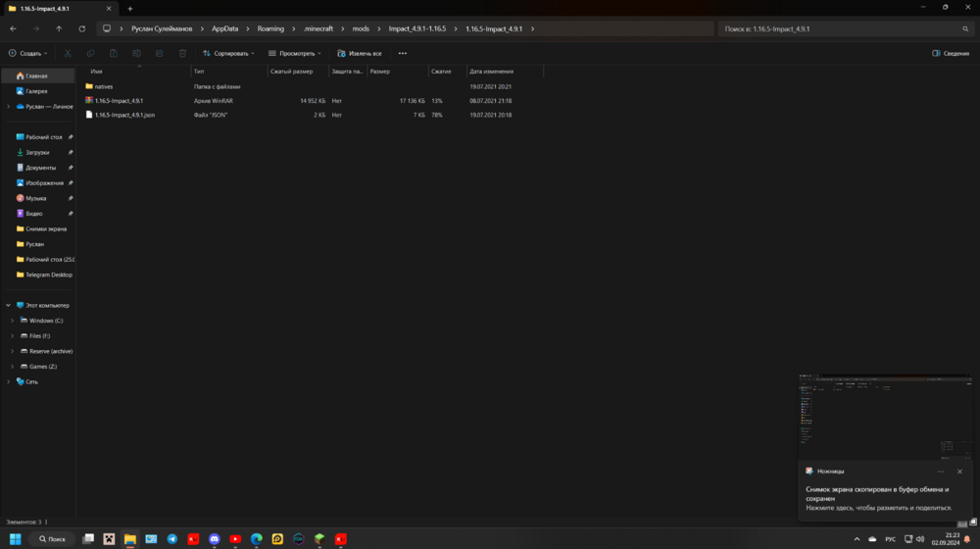Screen dimensions: 980x549
Task: Click the Copy icon in toolbar
Action: coord(90,53)
